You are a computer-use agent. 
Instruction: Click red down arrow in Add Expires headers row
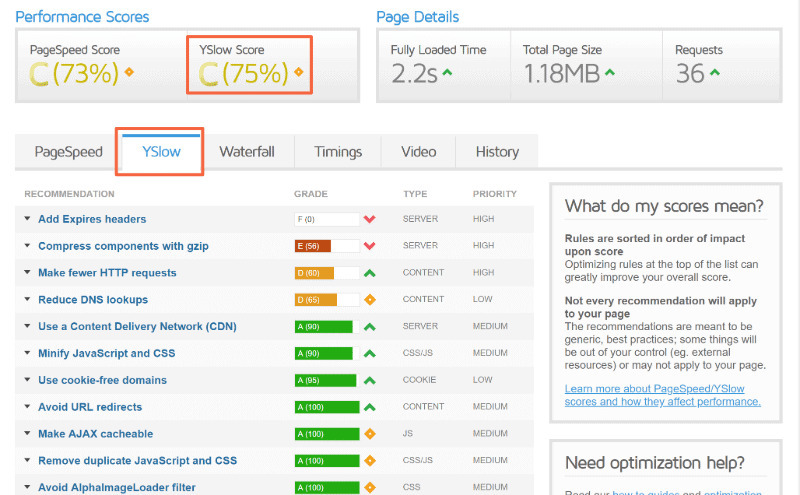click(x=370, y=219)
